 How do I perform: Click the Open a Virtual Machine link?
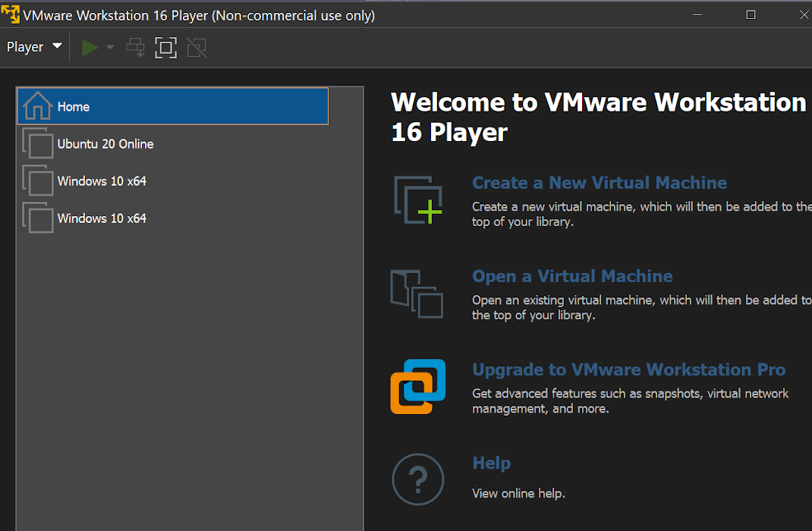pyautogui.click(x=572, y=276)
